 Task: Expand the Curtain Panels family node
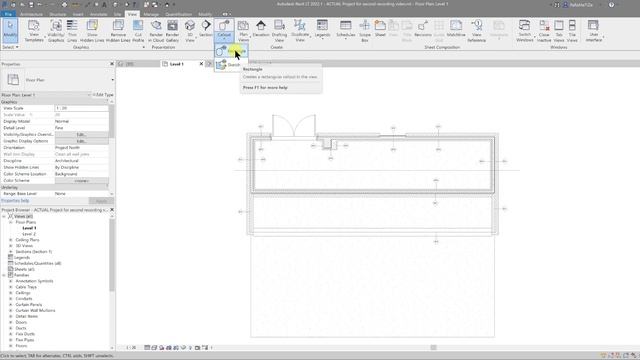tap(11, 304)
